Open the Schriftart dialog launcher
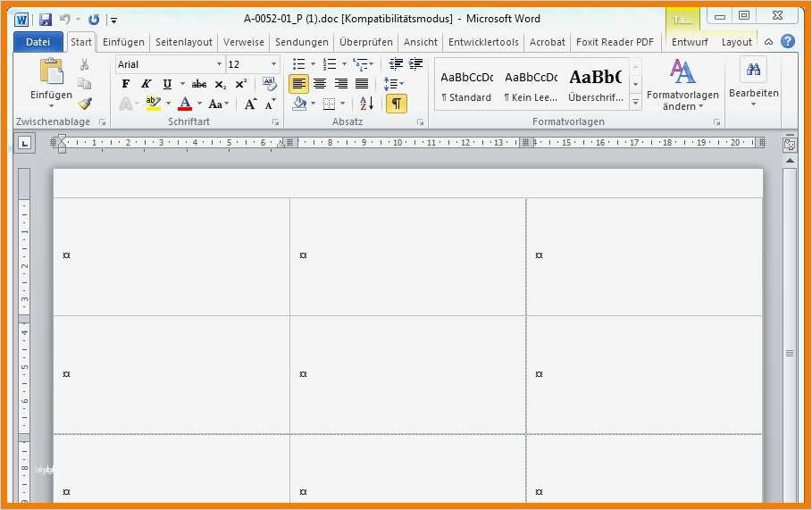812x510 pixels. click(275, 122)
